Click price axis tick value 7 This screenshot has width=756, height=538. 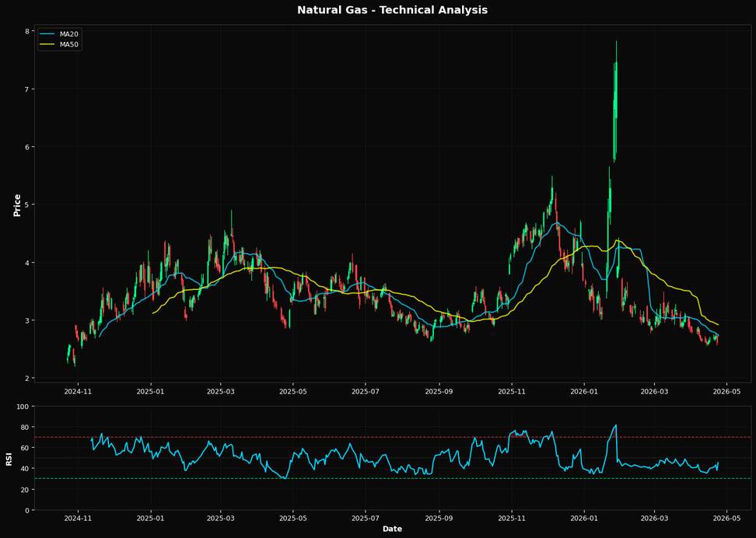click(27, 89)
